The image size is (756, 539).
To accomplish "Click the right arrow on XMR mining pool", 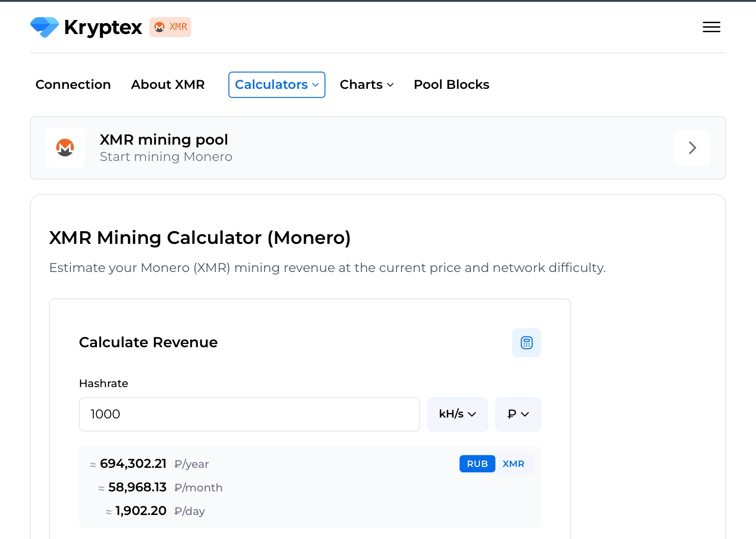I will pyautogui.click(x=692, y=148).
